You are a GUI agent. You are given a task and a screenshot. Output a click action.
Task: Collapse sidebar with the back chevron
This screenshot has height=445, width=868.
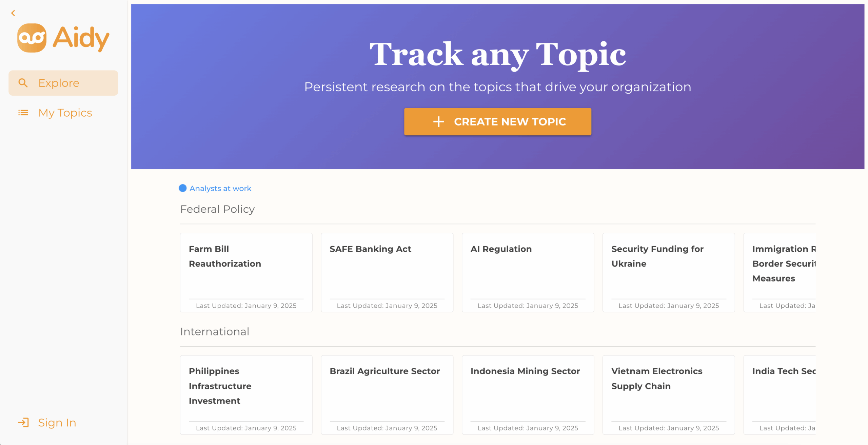13,13
